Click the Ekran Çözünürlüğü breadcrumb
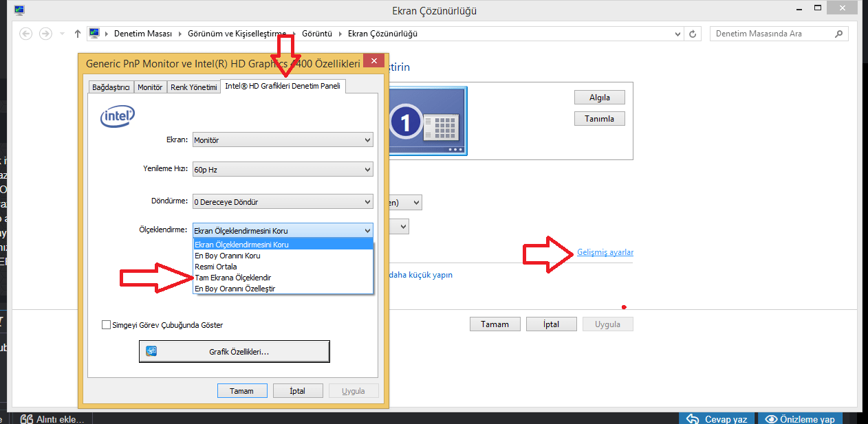The image size is (868, 424). (382, 34)
